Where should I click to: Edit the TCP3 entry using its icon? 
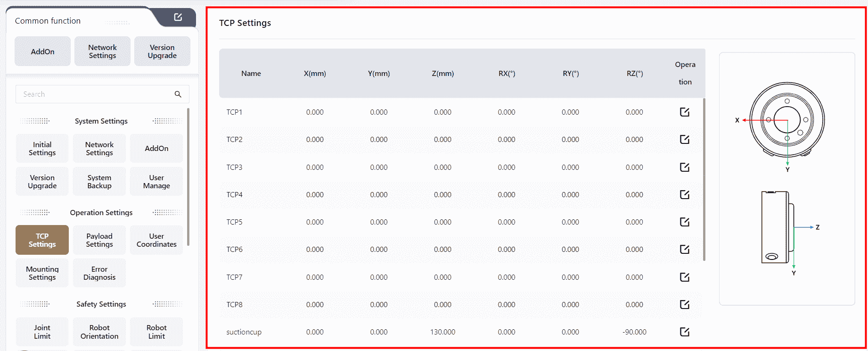[x=684, y=167]
